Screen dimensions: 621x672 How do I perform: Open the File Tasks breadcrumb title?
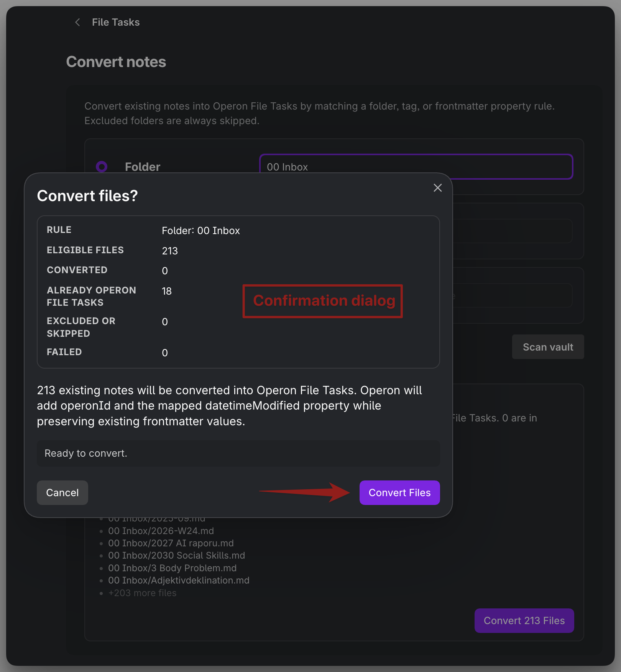(116, 22)
